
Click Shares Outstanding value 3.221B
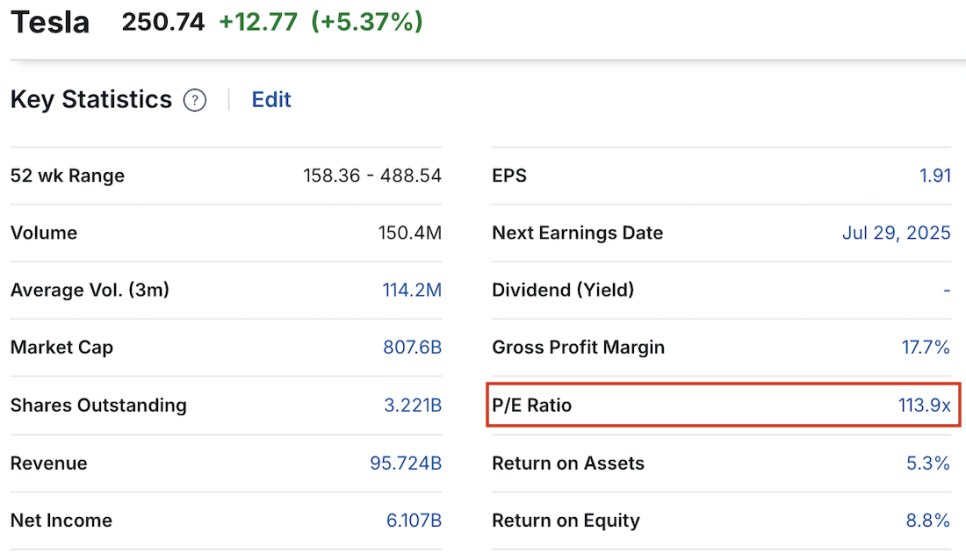coord(413,405)
